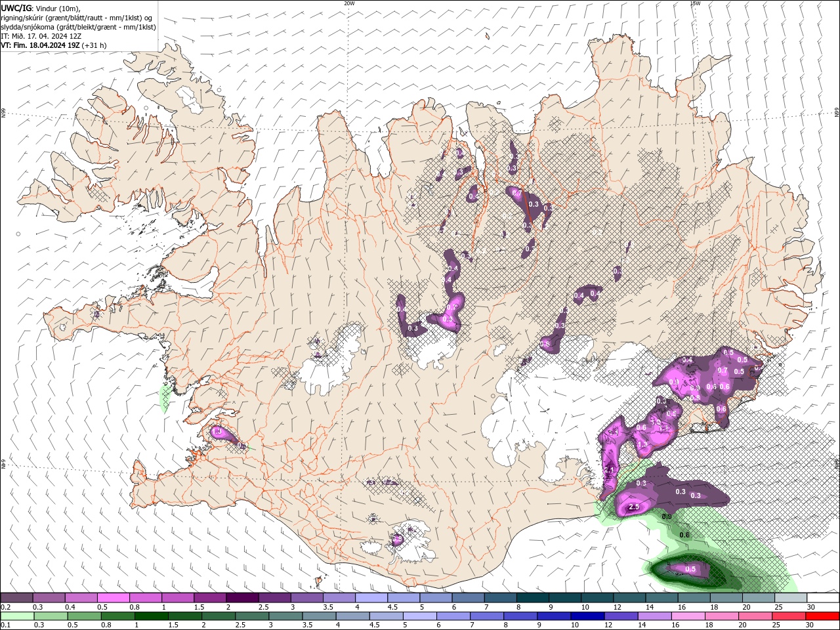This screenshot has height=630, width=840.
Task: Click the "14" label of the lower legend row
Action: (642, 625)
